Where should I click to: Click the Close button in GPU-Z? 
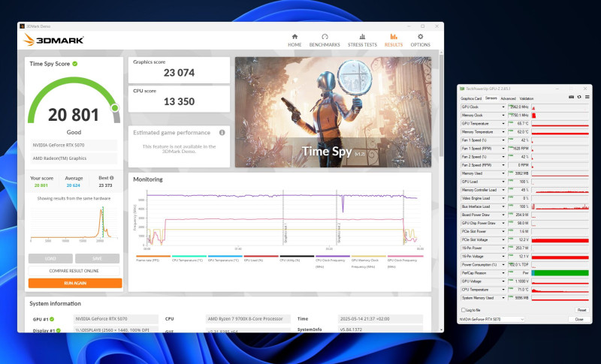[579, 319]
